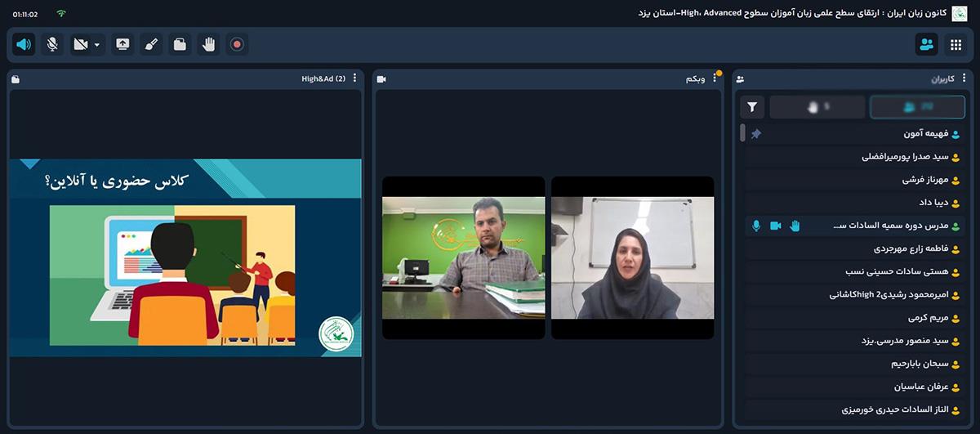The height and width of the screenshot is (434, 980).
Task: Select user امیرمحمود رشیدی
Action: pos(856,294)
